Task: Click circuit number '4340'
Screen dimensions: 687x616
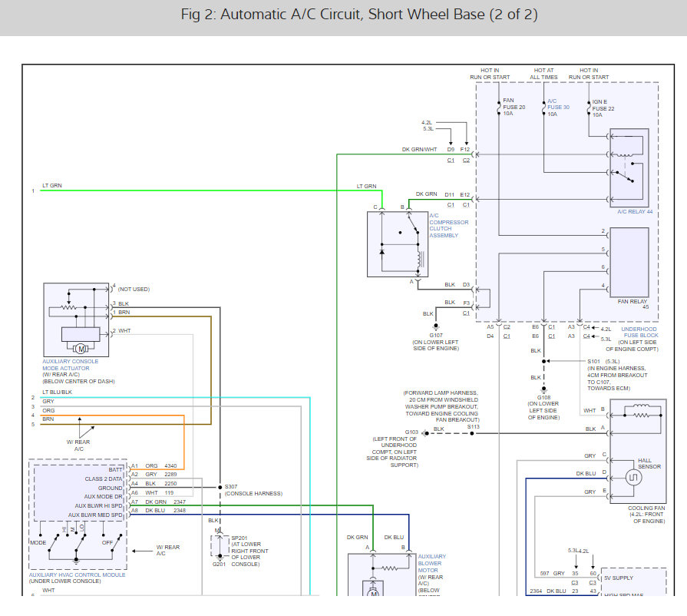Action: (170, 466)
